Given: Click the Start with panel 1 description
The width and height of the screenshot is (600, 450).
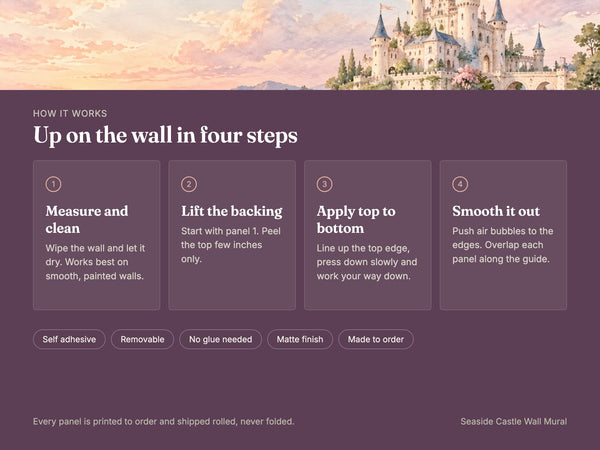Looking at the screenshot, I should point(231,245).
